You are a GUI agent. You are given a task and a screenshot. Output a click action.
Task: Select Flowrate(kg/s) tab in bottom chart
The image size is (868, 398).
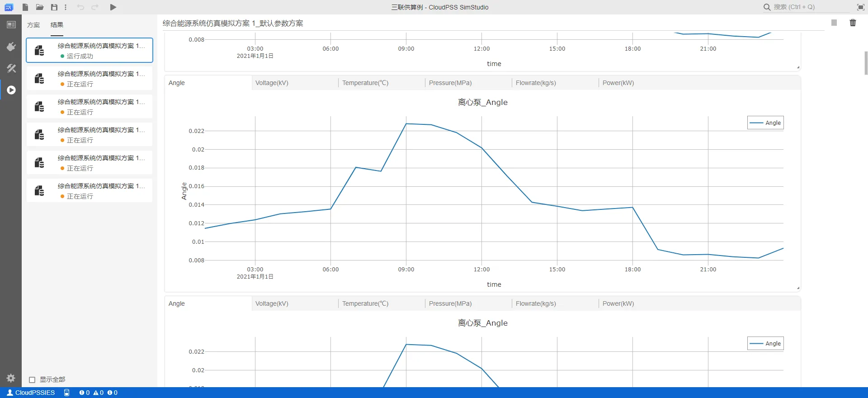(x=555, y=303)
